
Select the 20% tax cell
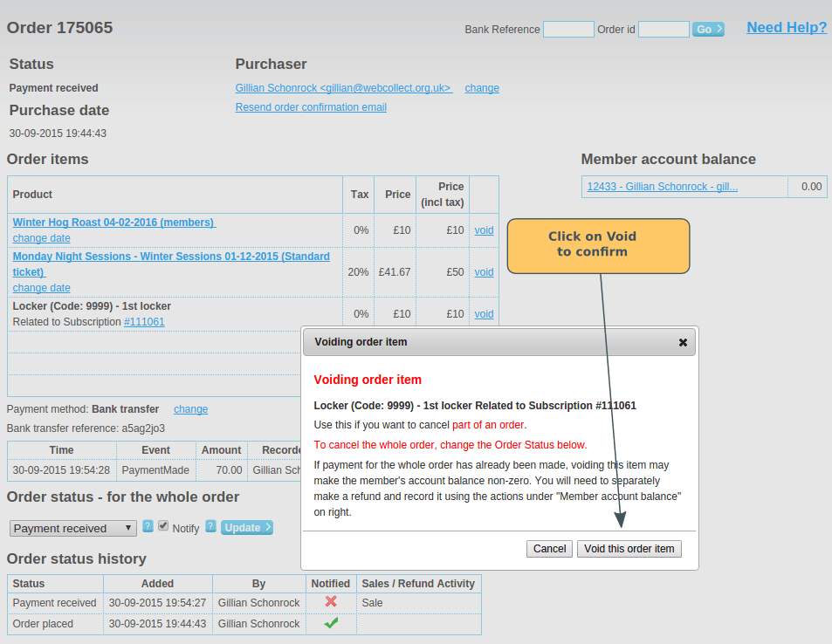click(358, 272)
